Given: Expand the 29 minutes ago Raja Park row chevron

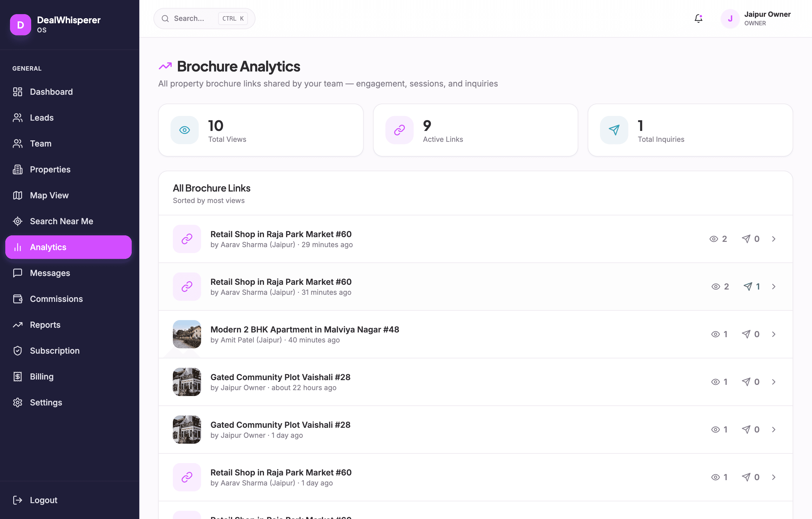Looking at the screenshot, I should (x=773, y=239).
